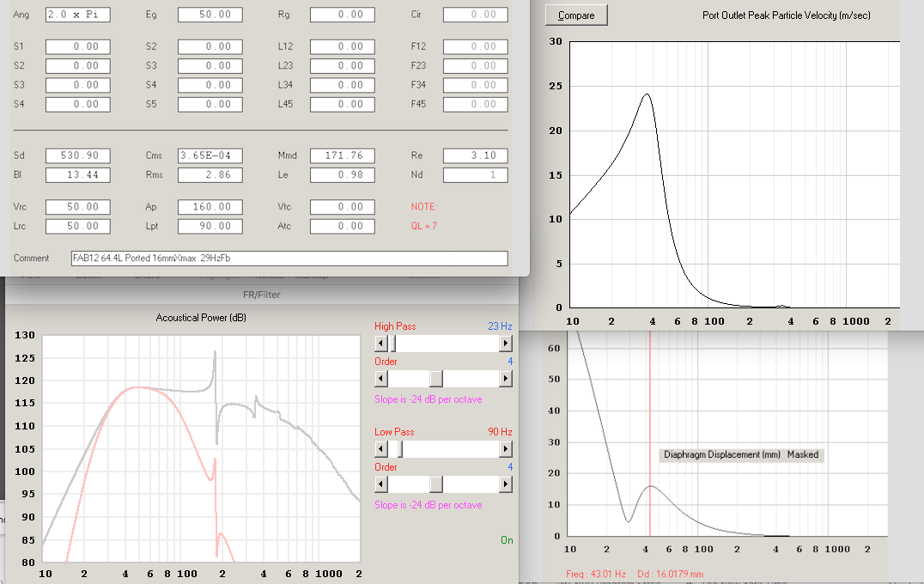924x584 pixels.
Task: Click the L34 input field
Action: pos(343,85)
